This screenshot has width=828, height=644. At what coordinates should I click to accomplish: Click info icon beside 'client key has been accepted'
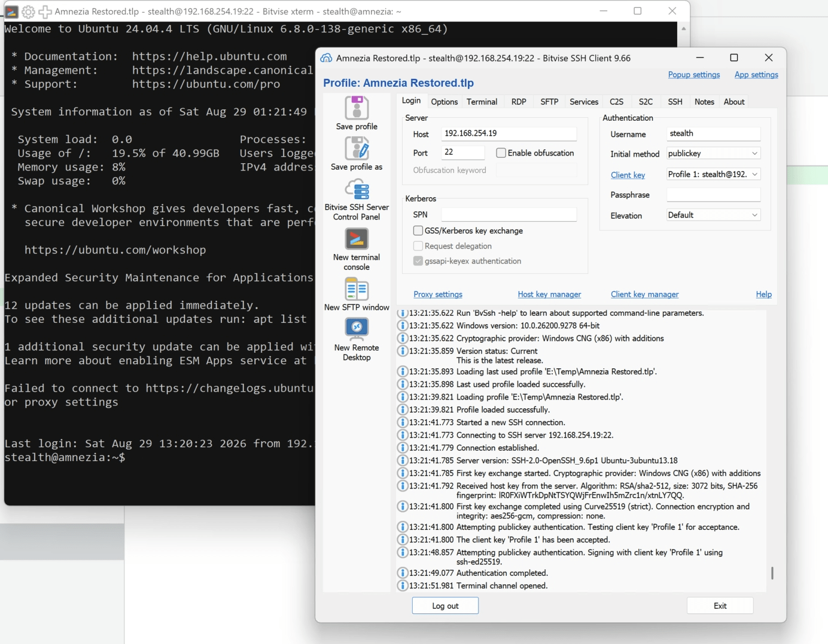pyautogui.click(x=403, y=539)
